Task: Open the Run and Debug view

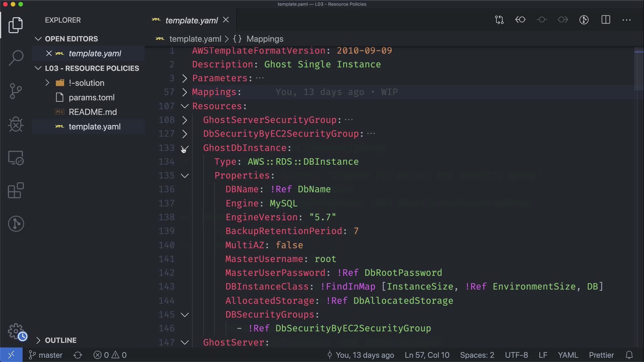Action: [x=16, y=124]
